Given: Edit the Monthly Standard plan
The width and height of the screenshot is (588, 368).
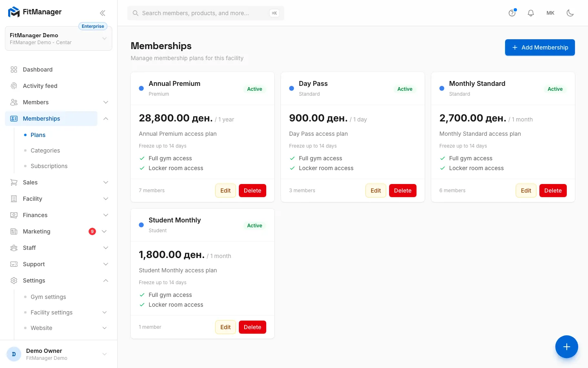Looking at the screenshot, I should pos(526,191).
